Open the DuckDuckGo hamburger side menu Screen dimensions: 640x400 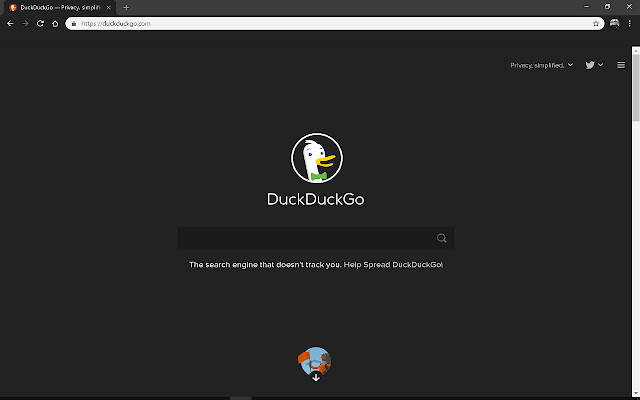coord(621,65)
